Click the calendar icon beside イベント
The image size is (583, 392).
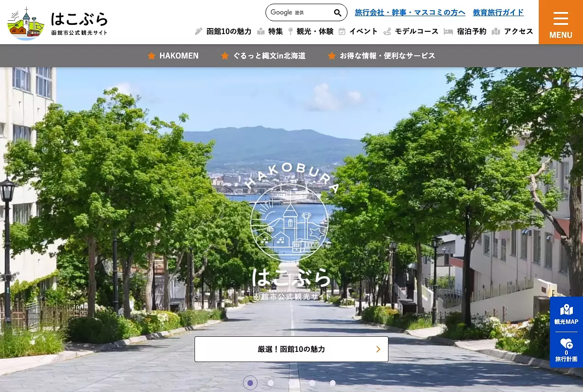point(342,31)
